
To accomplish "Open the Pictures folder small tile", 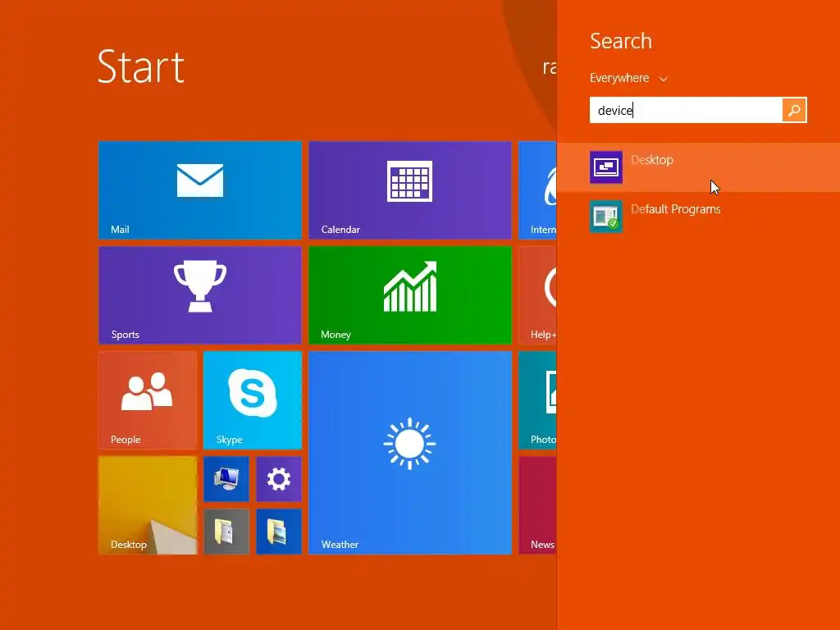I will pyautogui.click(x=279, y=532).
